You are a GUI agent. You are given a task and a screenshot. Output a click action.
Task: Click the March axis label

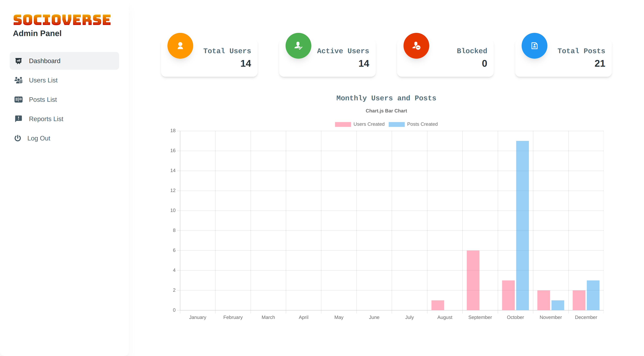[x=268, y=317]
